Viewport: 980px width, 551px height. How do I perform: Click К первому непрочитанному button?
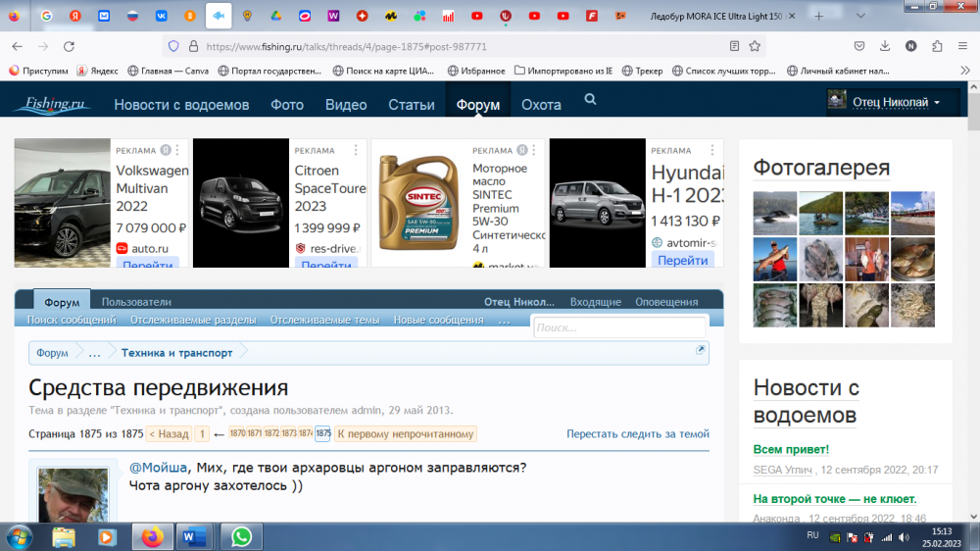[406, 434]
